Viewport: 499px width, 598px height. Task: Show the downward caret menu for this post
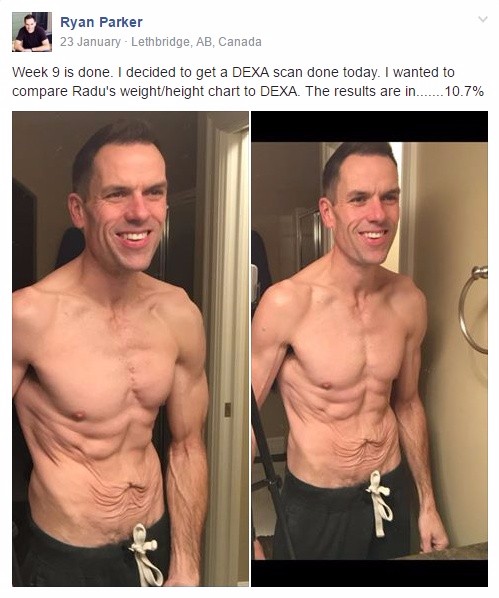483,19
